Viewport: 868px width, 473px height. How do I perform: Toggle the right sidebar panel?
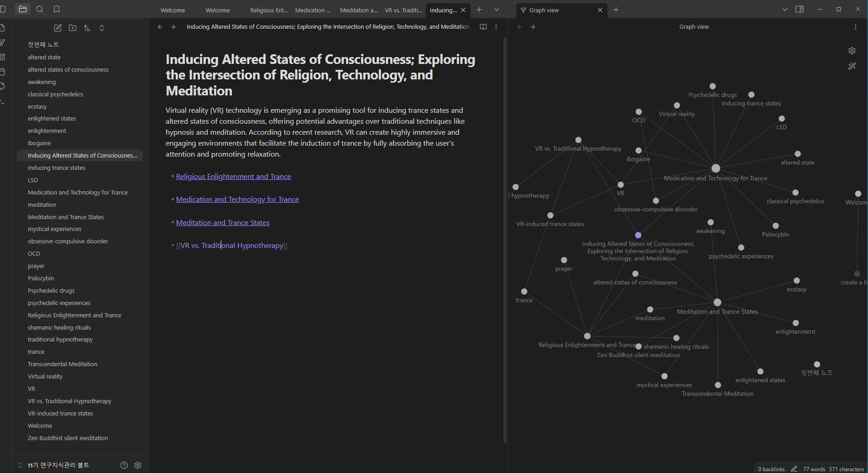tap(799, 9)
